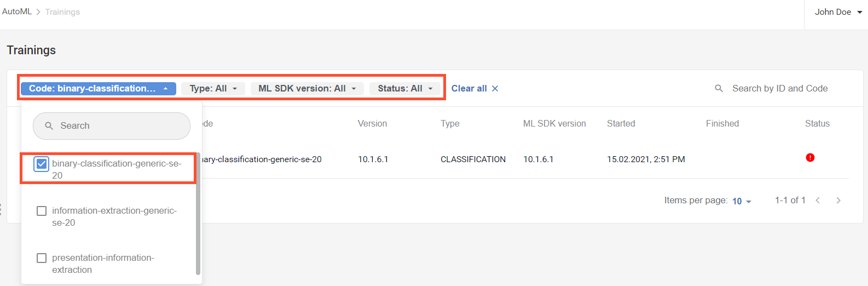
Task: Click the breadcrumb chevron after AutoML
Action: pyautogui.click(x=38, y=12)
